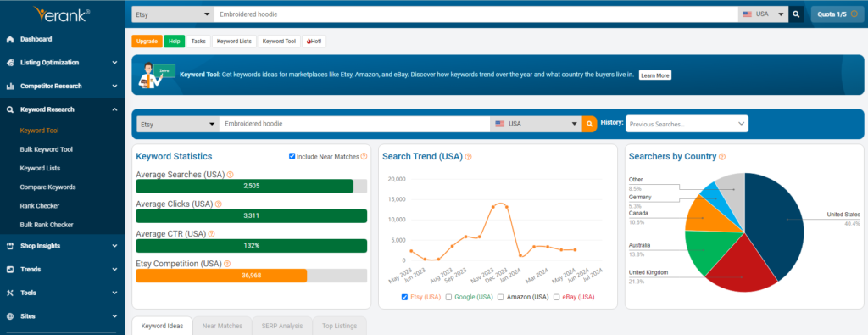Click the intro presenter illustration in banner
This screenshot has height=335, width=868.
tap(156, 75)
